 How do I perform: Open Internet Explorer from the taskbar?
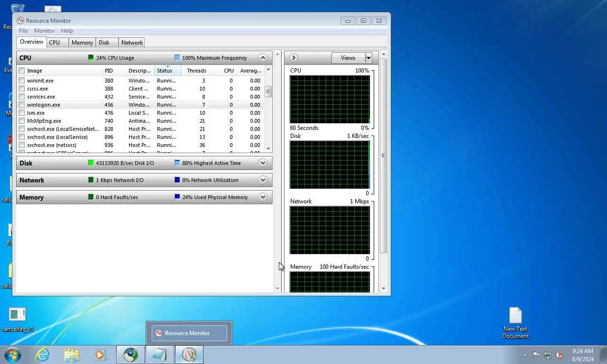click(x=43, y=355)
